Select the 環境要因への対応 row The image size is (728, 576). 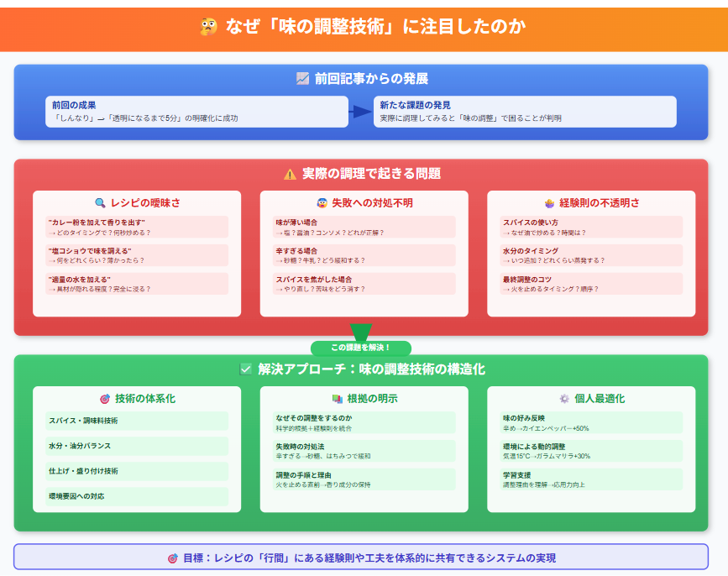tap(137, 496)
